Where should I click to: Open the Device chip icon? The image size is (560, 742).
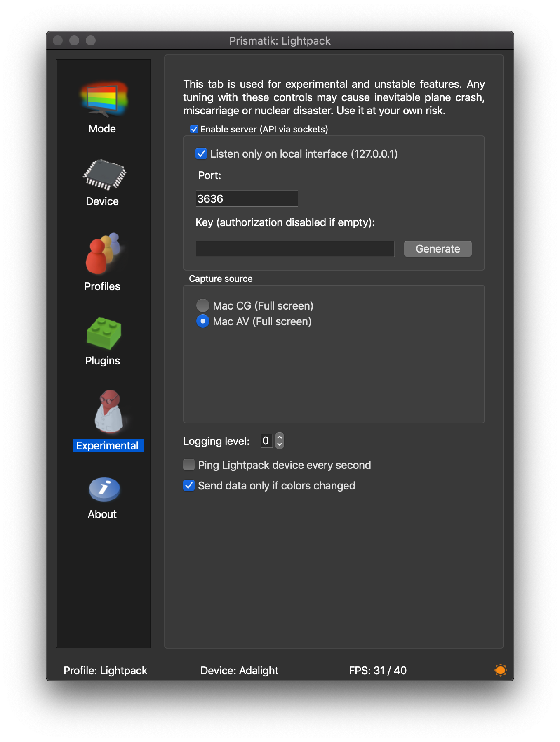pos(104,175)
